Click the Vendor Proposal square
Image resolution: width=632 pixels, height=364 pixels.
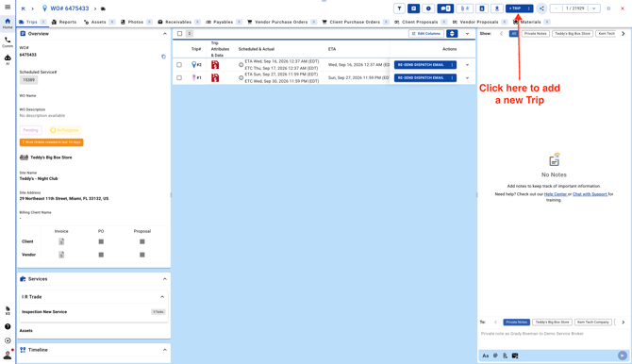(x=142, y=255)
